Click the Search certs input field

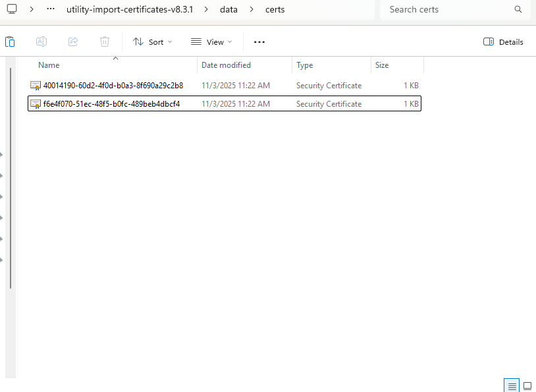click(x=448, y=10)
